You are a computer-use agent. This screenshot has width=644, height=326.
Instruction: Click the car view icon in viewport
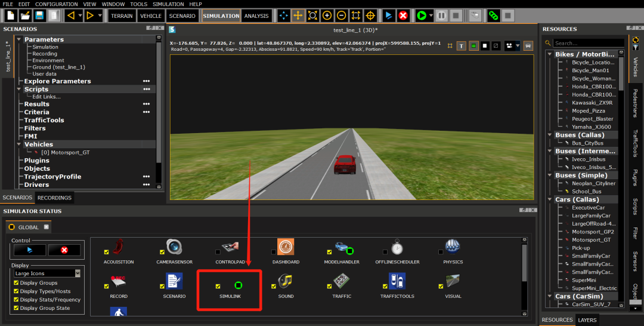click(x=528, y=45)
